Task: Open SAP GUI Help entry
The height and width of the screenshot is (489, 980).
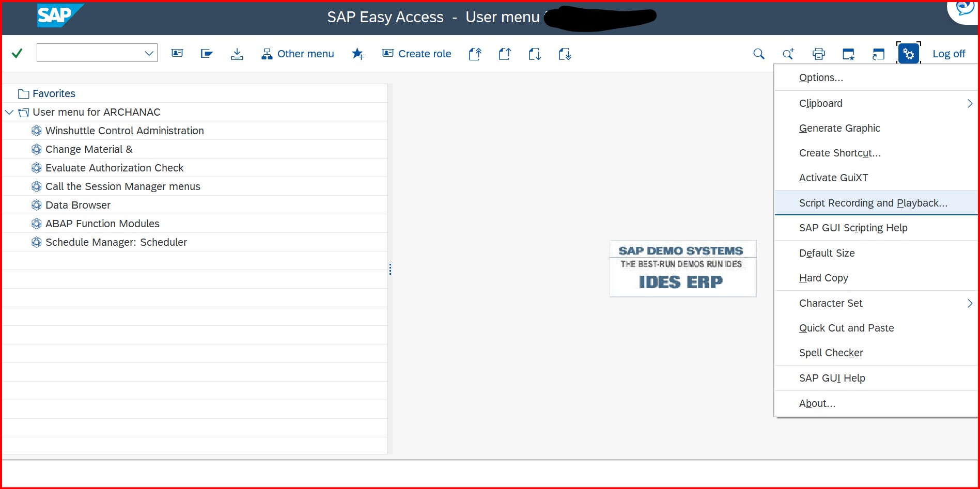Action: tap(876, 378)
